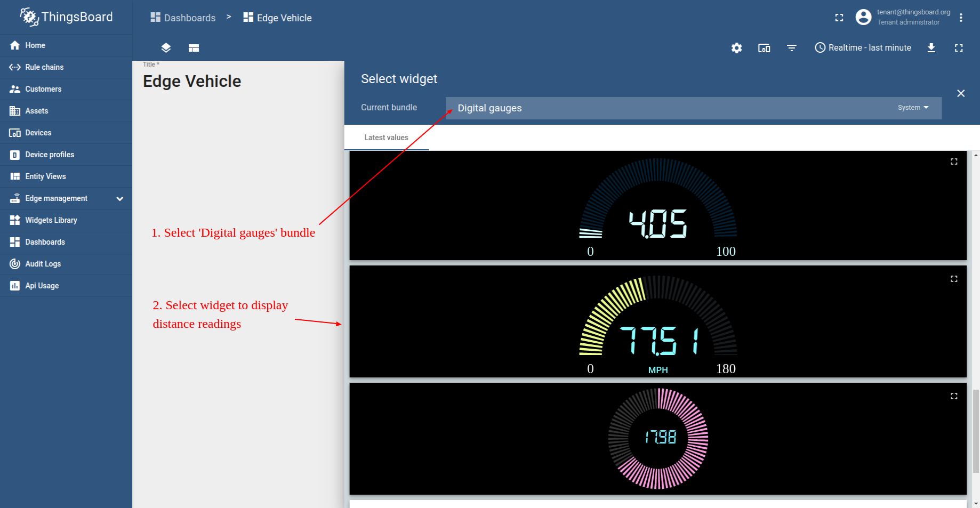The width and height of the screenshot is (980, 508).
Task: Open entity aliases icon
Action: pos(764,48)
